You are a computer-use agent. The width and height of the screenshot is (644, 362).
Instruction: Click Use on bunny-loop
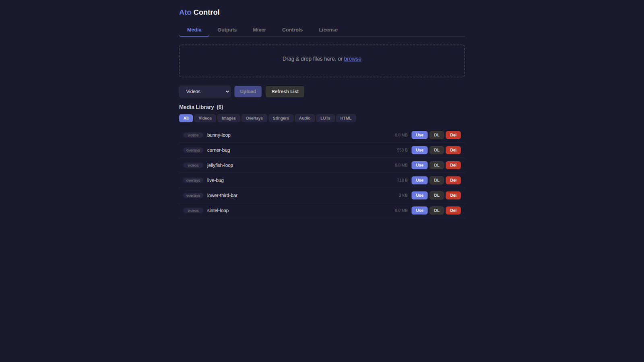coord(419,135)
